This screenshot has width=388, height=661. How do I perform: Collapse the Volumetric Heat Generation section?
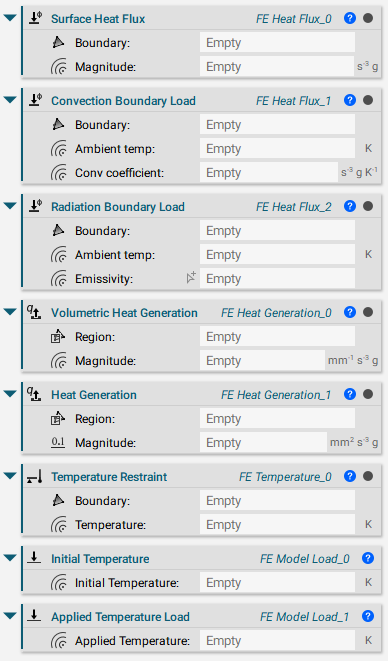tap(10, 312)
